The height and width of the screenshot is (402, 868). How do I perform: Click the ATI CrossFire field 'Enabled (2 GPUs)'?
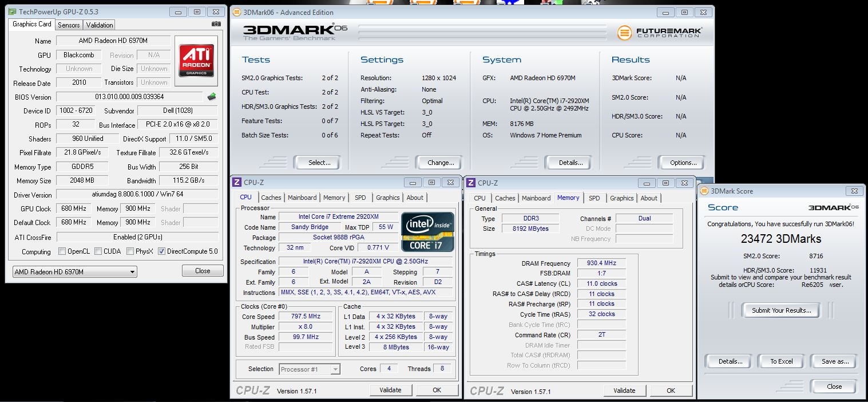pos(137,237)
